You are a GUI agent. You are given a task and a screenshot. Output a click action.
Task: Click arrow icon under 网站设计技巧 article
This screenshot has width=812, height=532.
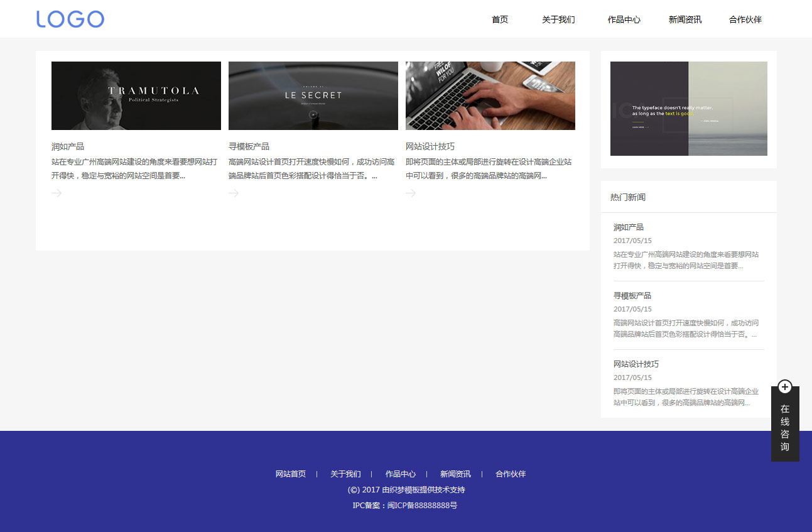click(411, 193)
